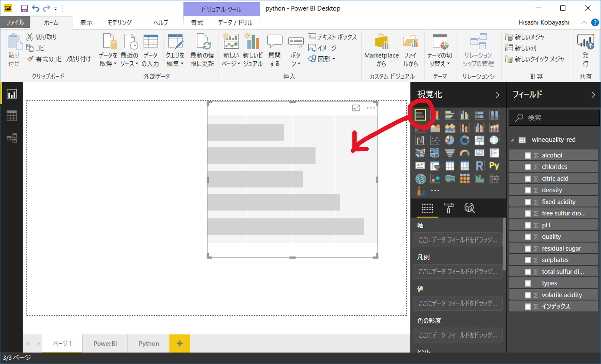Click the フィールド search box
The width and height of the screenshot is (601, 364).
pos(553,117)
